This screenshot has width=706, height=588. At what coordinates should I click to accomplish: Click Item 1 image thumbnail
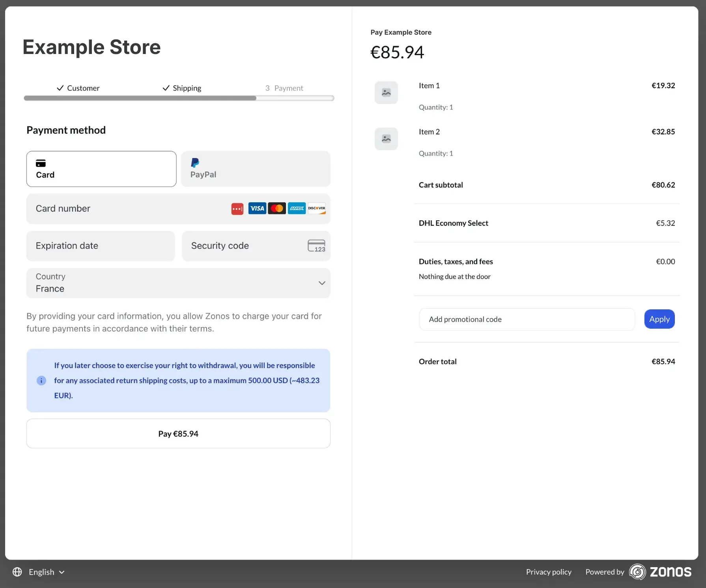tap(386, 93)
